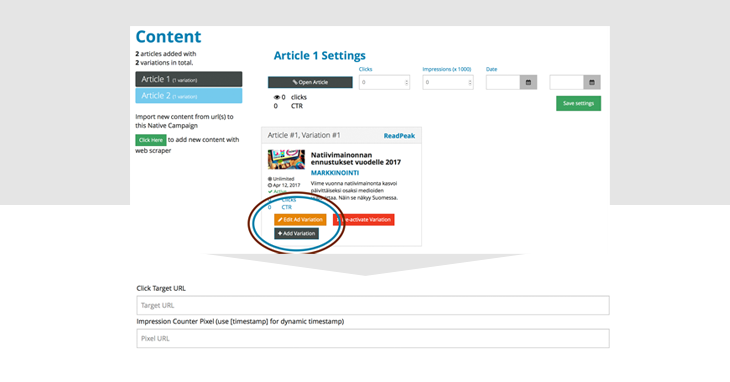The image size is (730, 382).
Task: Adjust the Impressions field stepper arrows
Action: click(x=470, y=82)
